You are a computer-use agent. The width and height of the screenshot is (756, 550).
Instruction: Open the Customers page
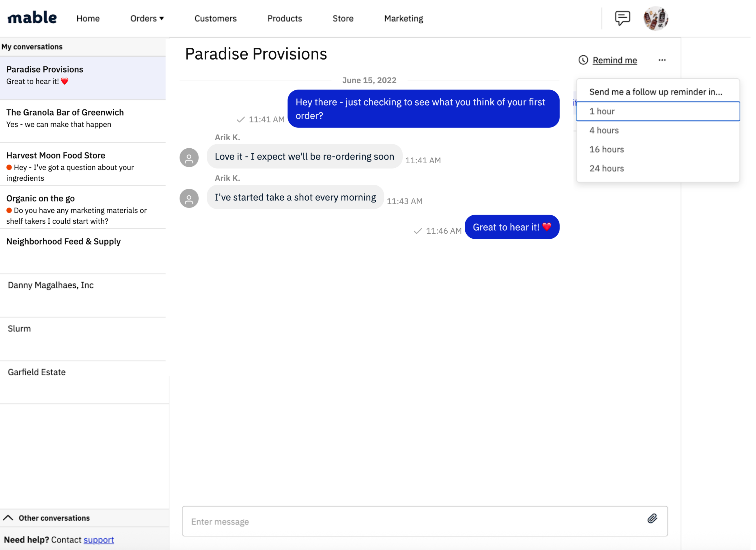[x=216, y=18]
